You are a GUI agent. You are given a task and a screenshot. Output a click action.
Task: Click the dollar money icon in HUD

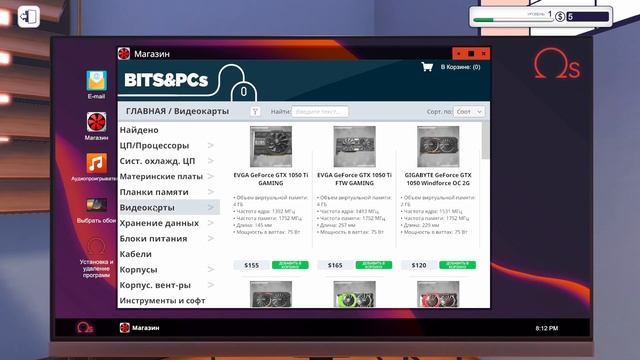pos(560,17)
